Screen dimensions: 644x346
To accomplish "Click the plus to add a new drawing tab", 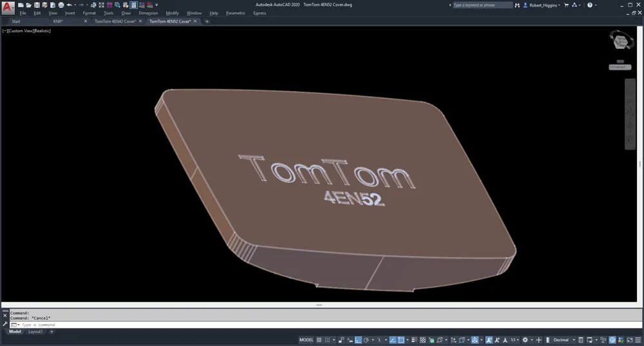I will pos(207,21).
